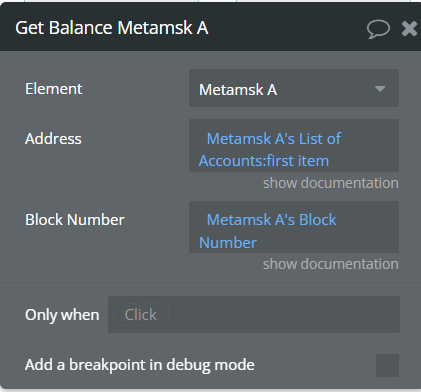This screenshot has width=421, height=392.
Task: Click the Add a breakpoint in debug mode label
Action: (x=140, y=365)
